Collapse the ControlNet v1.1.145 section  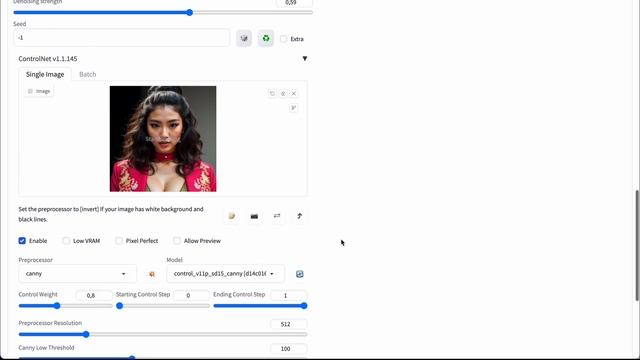tap(304, 58)
